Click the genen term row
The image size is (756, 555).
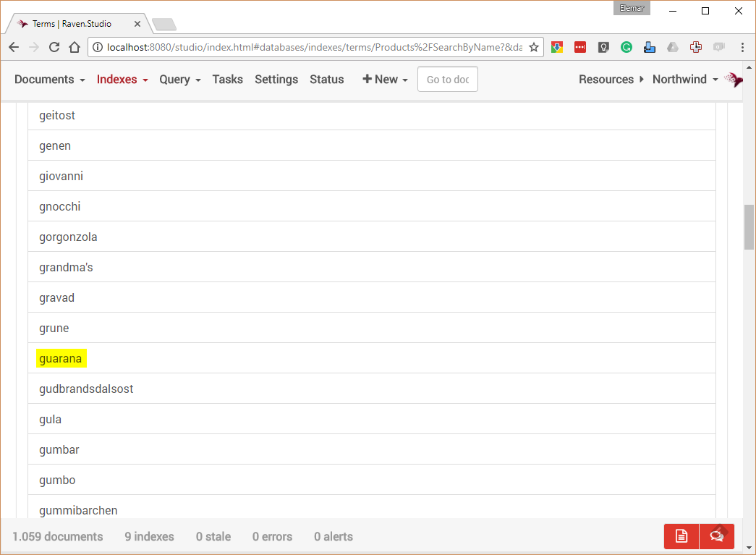[x=372, y=145]
